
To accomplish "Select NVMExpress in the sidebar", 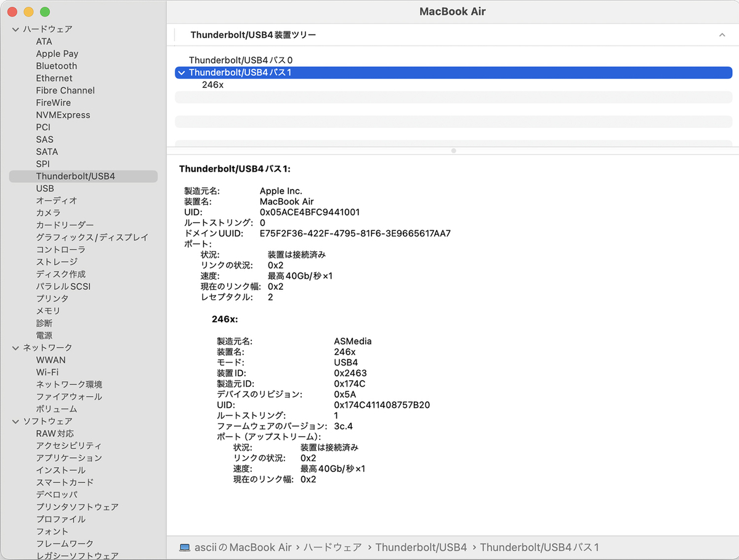I will coord(63,115).
